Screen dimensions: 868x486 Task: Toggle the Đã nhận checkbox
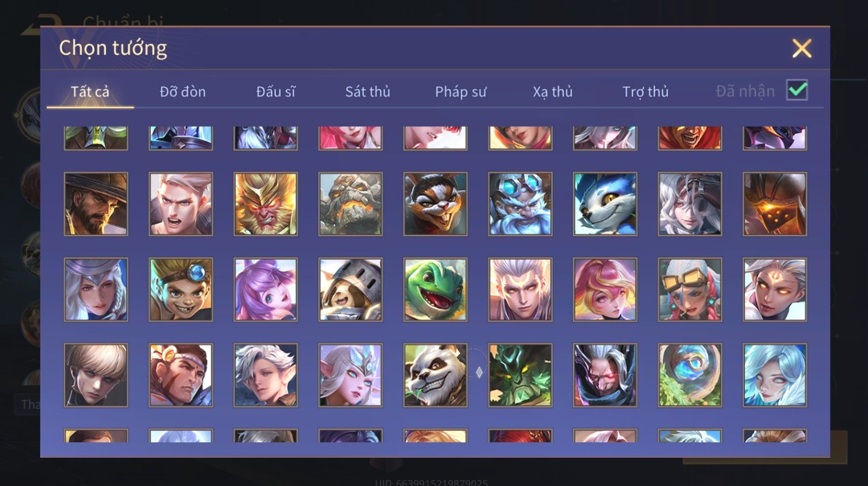pyautogui.click(x=797, y=90)
